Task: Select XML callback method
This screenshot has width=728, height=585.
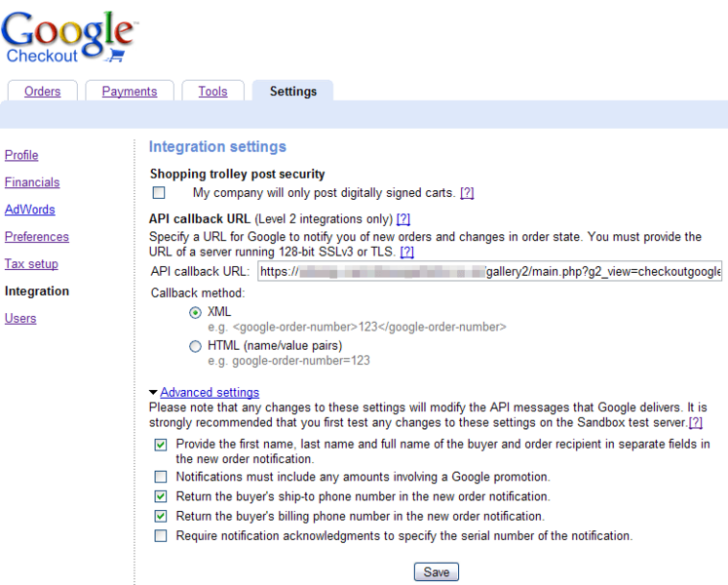Action: click(196, 313)
